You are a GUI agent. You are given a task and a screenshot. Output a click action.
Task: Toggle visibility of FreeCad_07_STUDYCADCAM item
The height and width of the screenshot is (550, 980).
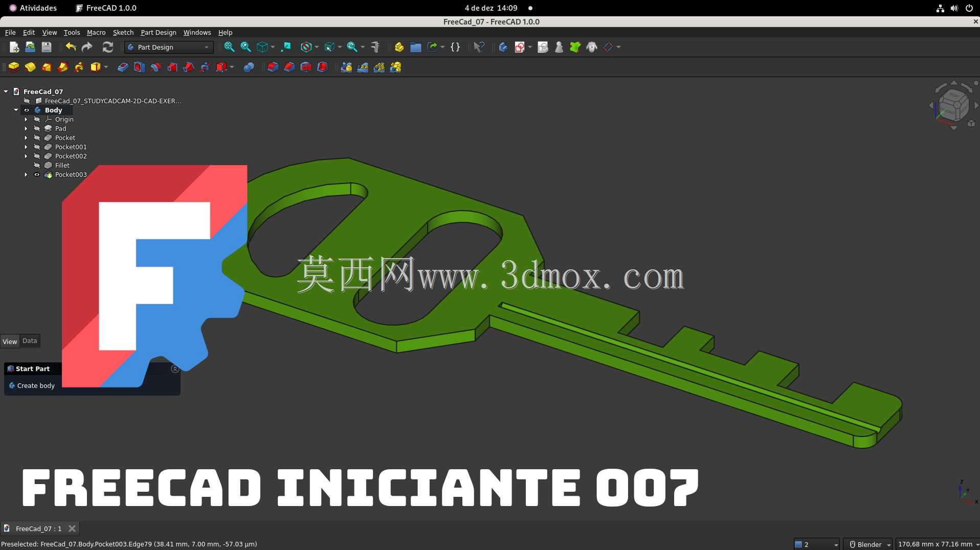pyautogui.click(x=27, y=101)
